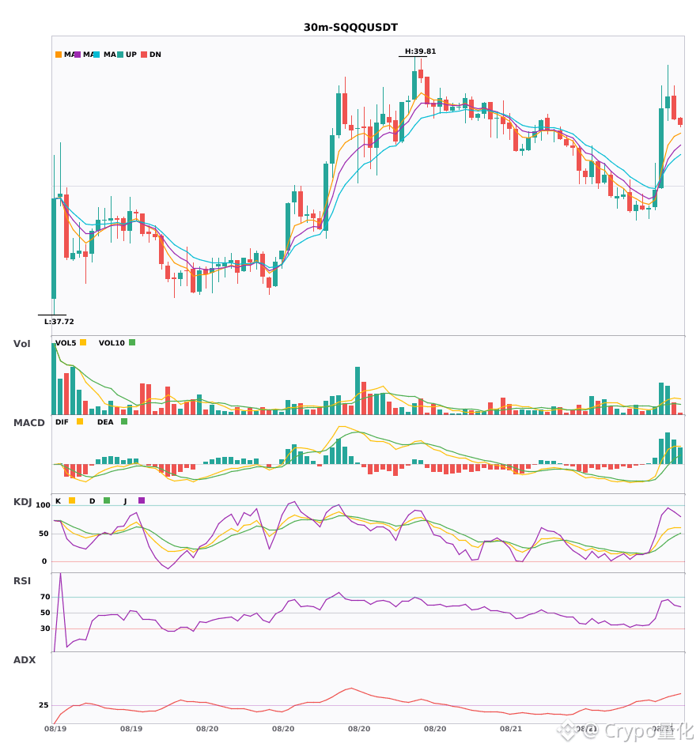
Task: Click the H:39.81 high price label
Action: pyautogui.click(x=420, y=51)
